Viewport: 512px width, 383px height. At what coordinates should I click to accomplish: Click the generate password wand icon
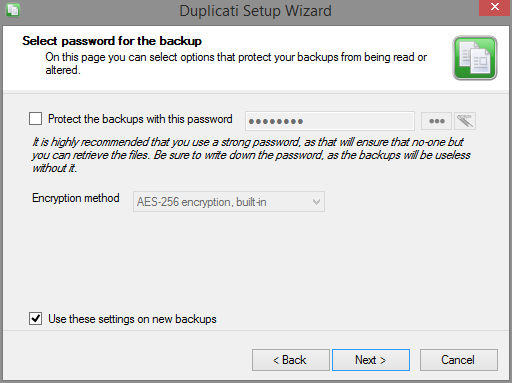coord(465,121)
